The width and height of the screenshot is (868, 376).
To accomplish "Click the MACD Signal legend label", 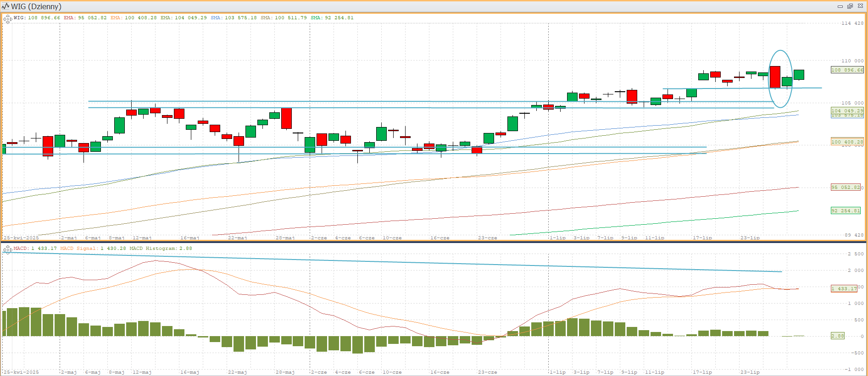I will point(93,249).
